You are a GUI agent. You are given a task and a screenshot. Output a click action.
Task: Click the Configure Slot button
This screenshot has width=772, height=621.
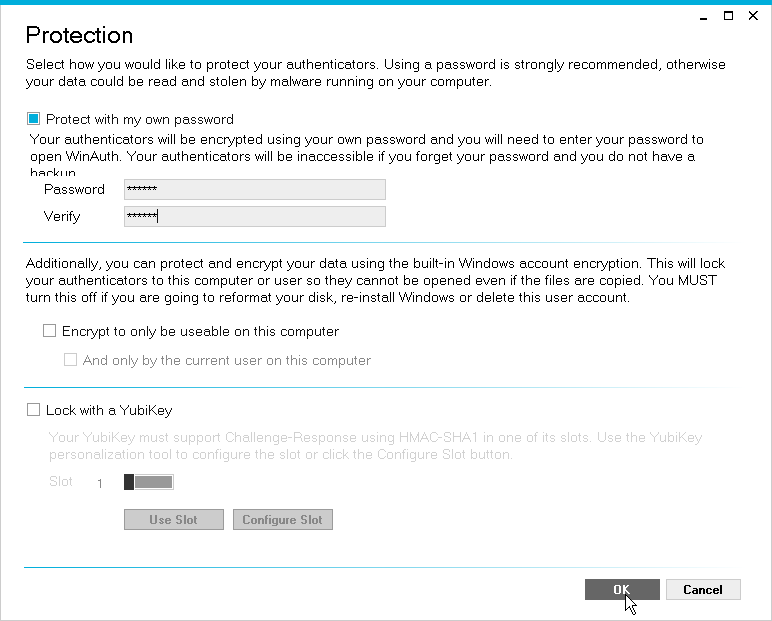(x=282, y=520)
